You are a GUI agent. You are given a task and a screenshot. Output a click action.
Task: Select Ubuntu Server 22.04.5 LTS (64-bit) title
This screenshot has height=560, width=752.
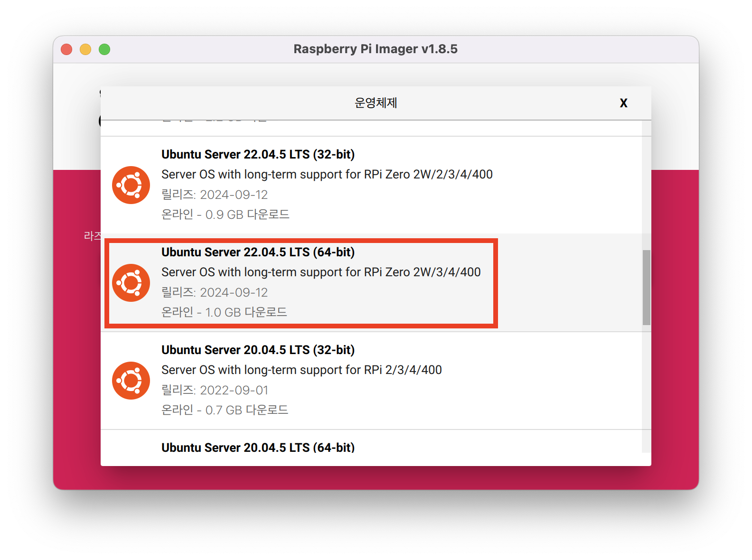(x=258, y=252)
